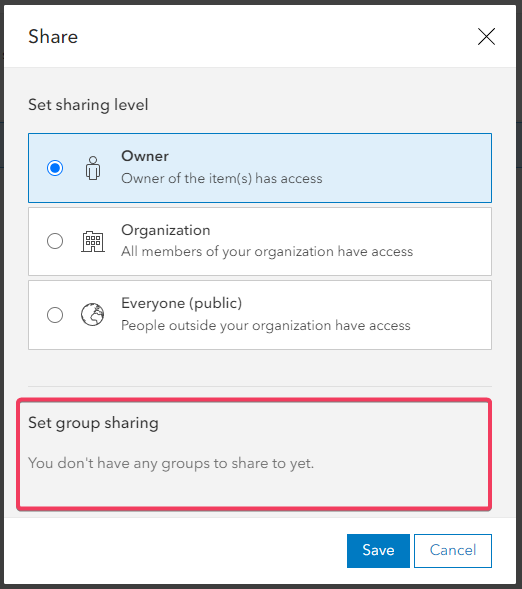
Task: Select the Owner radio button
Action: [55, 168]
